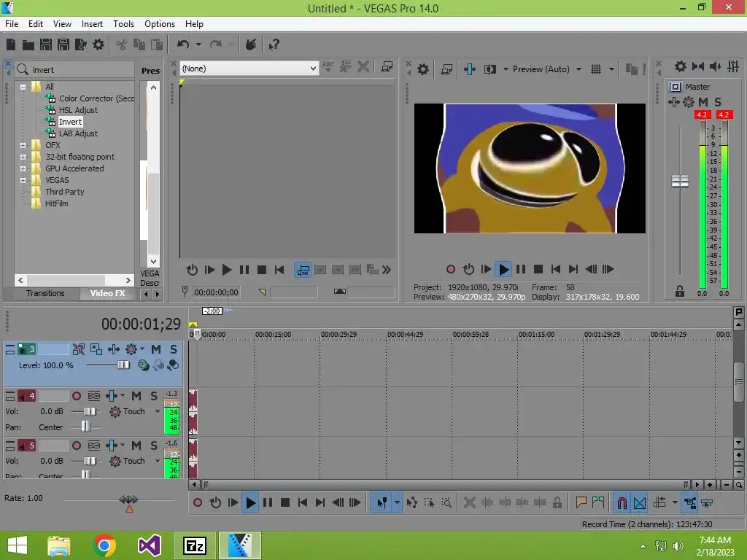Click Play button in video preview
Image resolution: width=747 pixels, height=560 pixels.
click(x=503, y=270)
